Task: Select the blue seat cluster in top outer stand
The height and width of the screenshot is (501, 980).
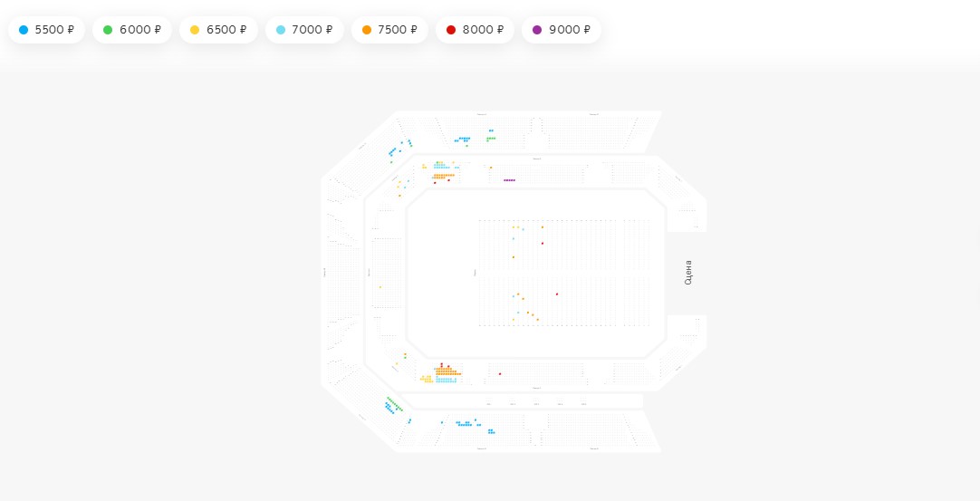Action: [463, 140]
